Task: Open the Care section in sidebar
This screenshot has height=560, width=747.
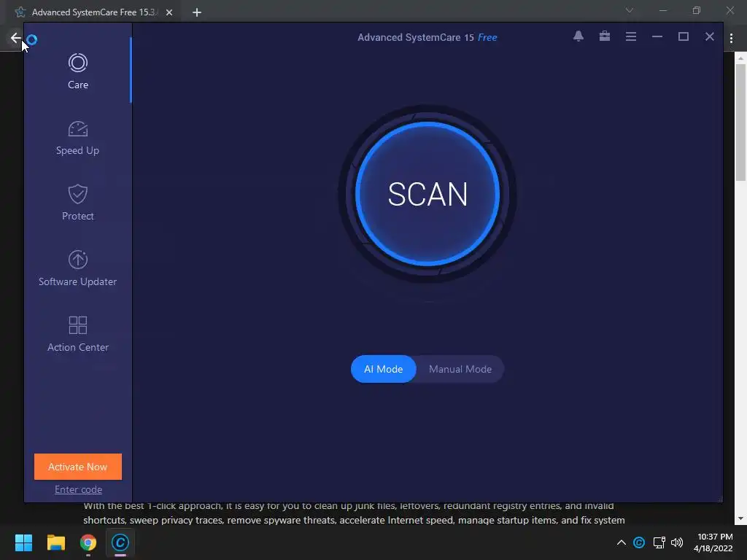Action: (x=77, y=71)
